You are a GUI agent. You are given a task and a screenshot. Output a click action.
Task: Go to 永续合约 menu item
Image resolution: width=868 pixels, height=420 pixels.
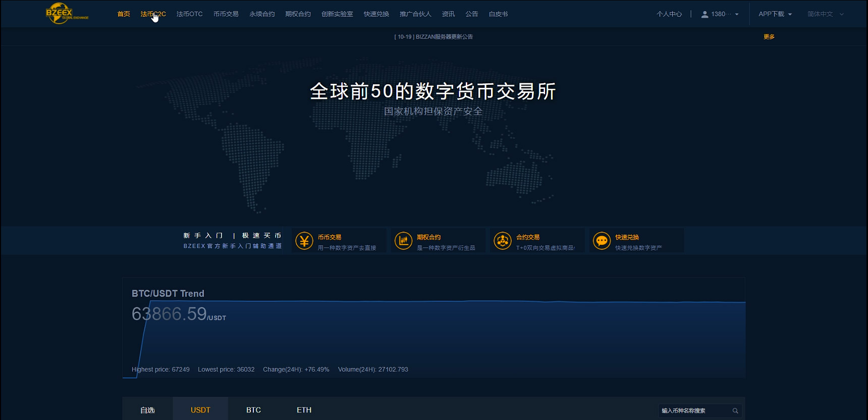point(262,14)
